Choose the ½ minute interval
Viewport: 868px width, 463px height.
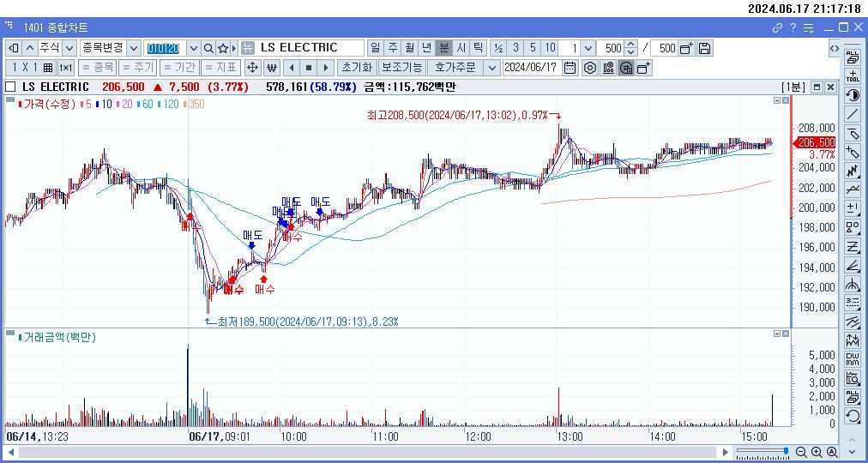(x=498, y=48)
